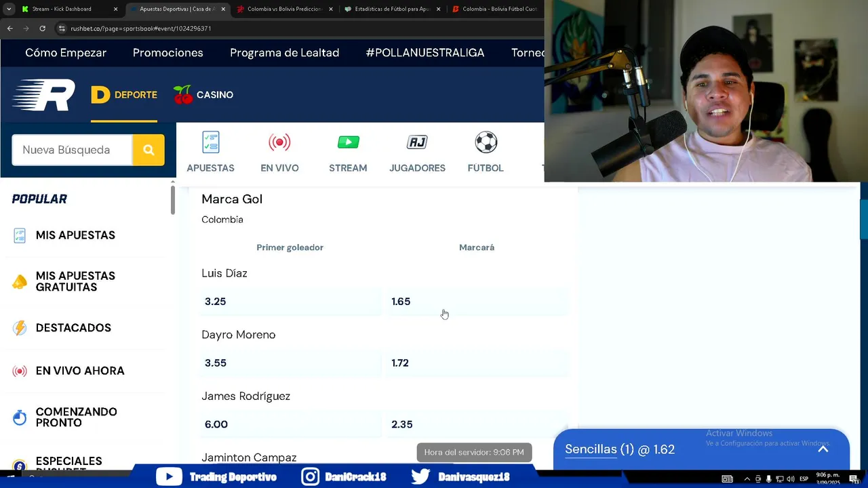The image size is (868, 488).
Task: Click the ESP language indicator
Action: (x=804, y=479)
